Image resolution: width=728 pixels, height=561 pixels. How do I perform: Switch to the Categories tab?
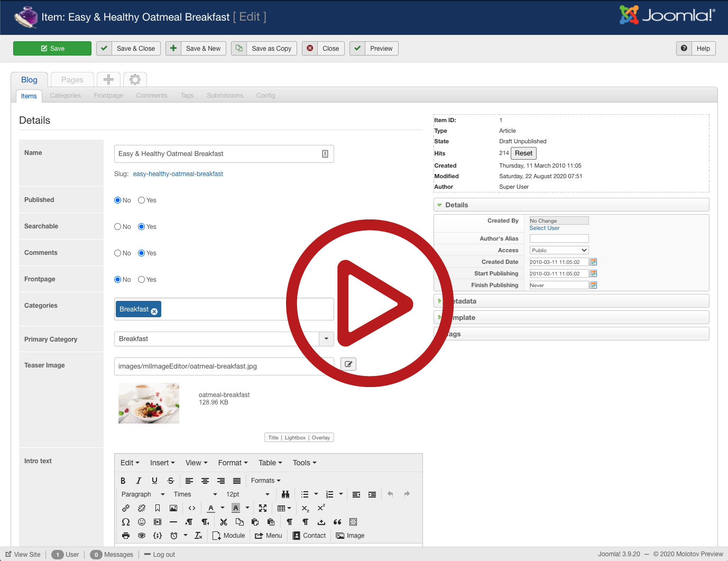pyautogui.click(x=66, y=96)
